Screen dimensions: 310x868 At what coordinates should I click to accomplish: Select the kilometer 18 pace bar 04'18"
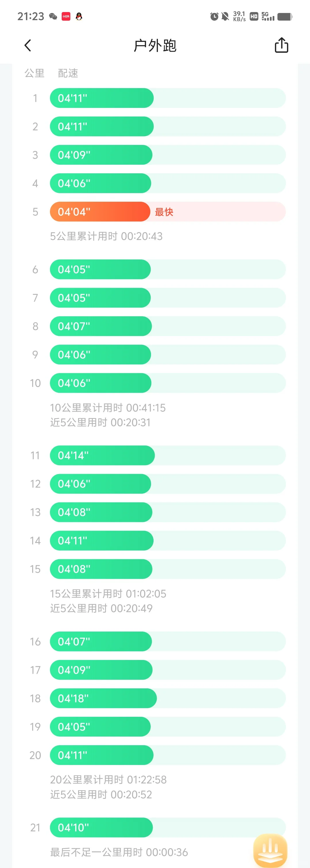pyautogui.click(x=103, y=698)
